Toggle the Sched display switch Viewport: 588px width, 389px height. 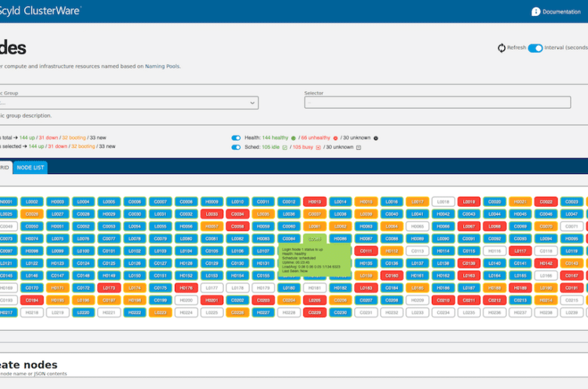click(236, 148)
